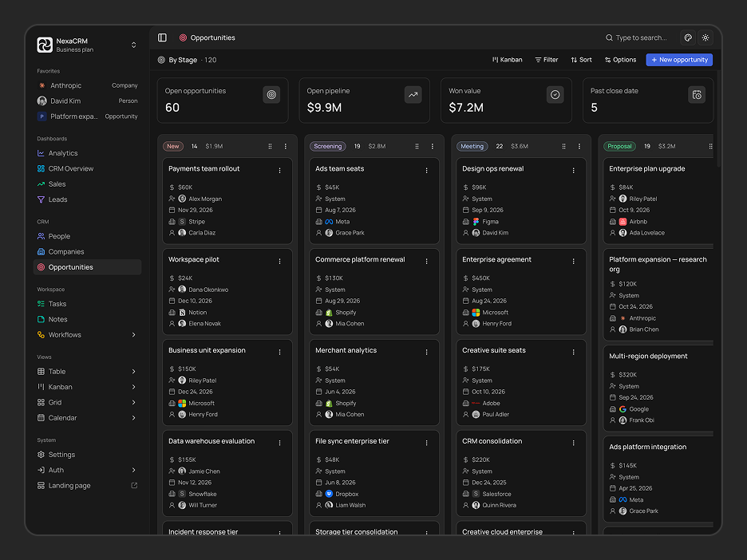Open the New column options menu

(286, 147)
